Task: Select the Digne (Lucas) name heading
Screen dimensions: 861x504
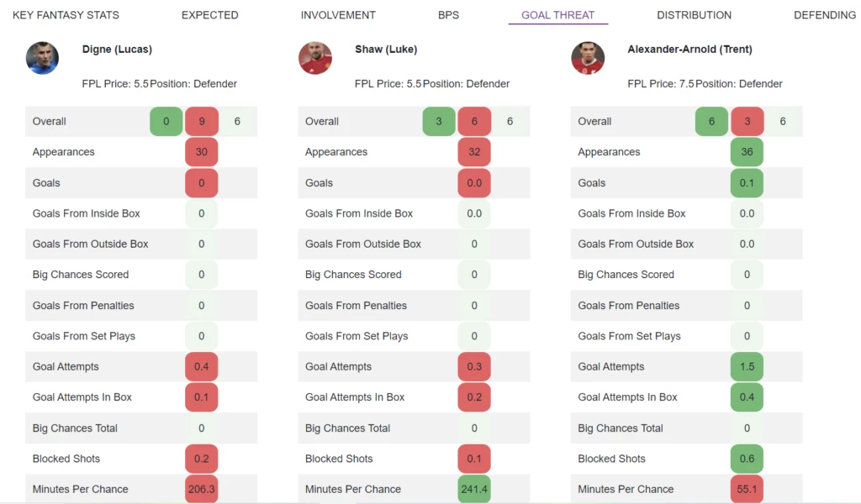Action: point(117,50)
